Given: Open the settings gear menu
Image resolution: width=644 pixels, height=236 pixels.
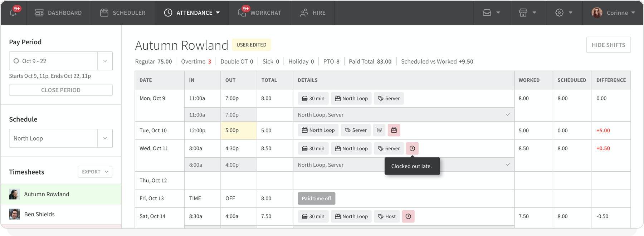Looking at the screenshot, I should (x=563, y=13).
